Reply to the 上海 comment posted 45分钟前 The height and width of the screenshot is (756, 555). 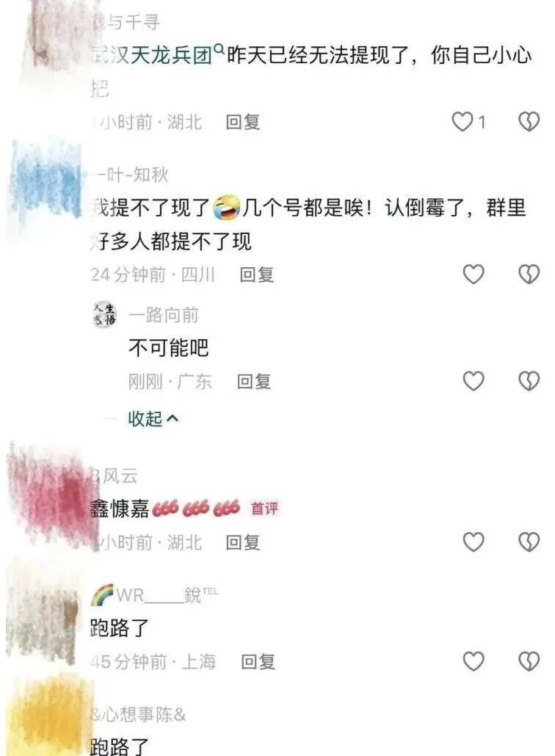click(258, 661)
